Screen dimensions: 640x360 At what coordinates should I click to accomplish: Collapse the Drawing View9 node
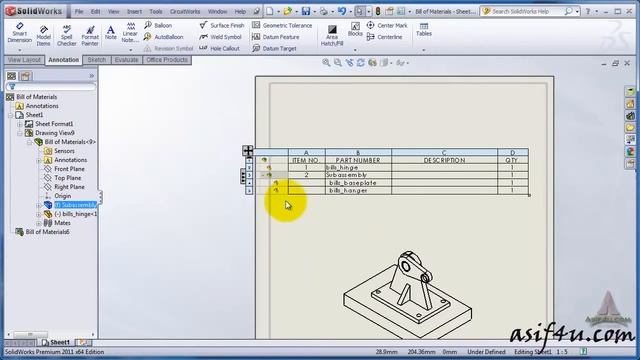20,133
